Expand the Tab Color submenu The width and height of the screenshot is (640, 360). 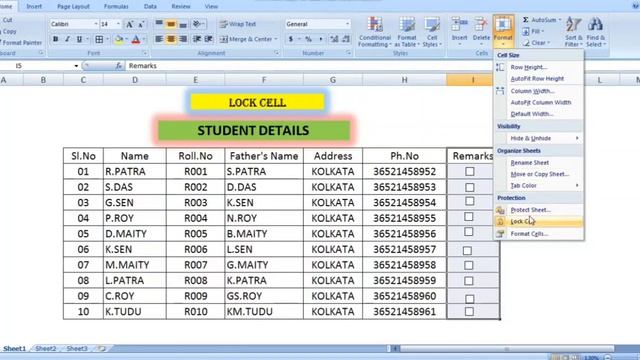point(577,186)
